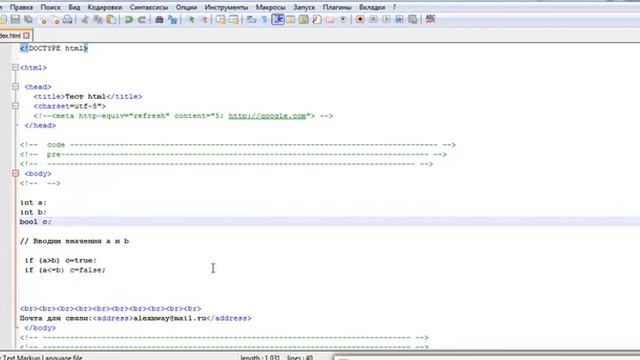Open the Поиск menu

point(51,7)
